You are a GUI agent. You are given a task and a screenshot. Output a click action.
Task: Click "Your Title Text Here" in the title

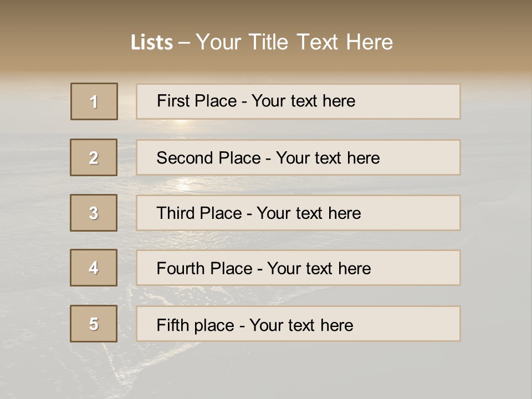coord(294,43)
